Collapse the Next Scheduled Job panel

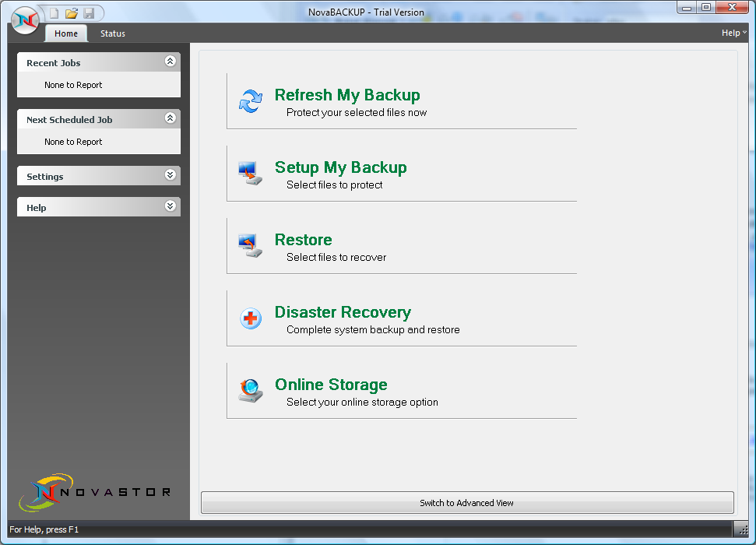point(171,118)
